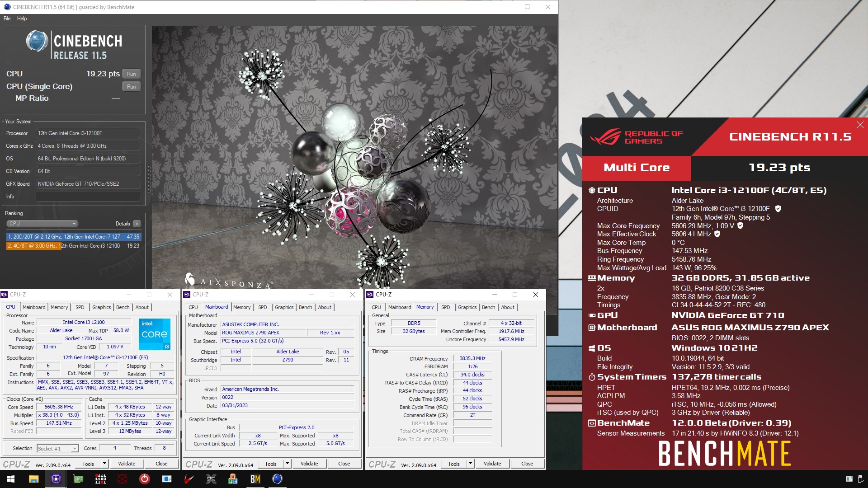Switch to Cinebench via blue sphere taskbar icon

point(278,479)
